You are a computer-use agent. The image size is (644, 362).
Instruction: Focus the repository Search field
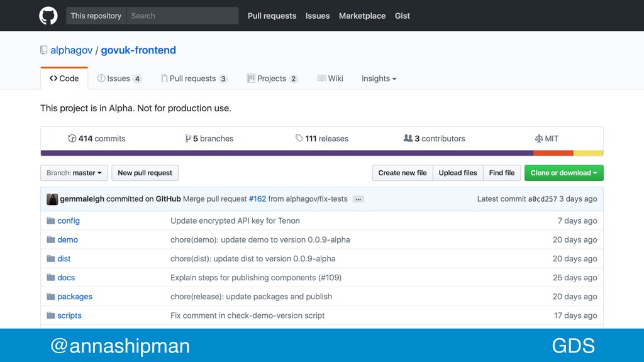pos(182,16)
